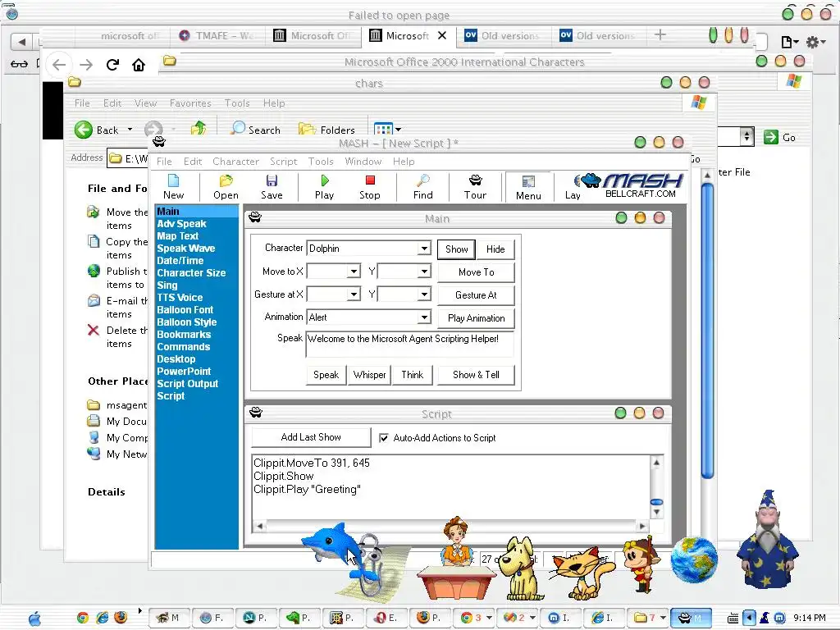
Task: Click the Move To button
Action: (x=477, y=272)
